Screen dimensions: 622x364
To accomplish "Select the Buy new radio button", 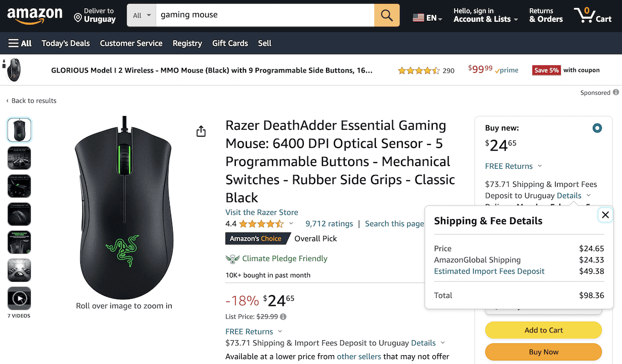I will point(597,128).
